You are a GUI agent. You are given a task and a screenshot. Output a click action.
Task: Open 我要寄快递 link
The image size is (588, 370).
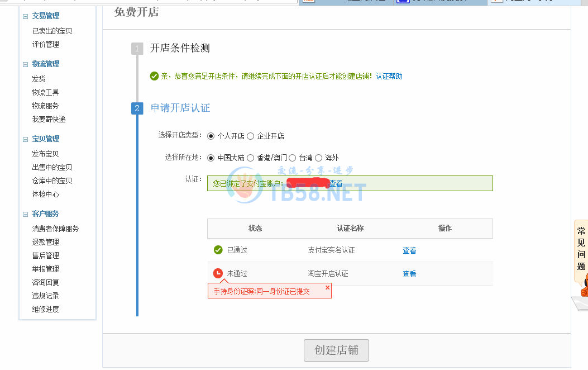49,120
